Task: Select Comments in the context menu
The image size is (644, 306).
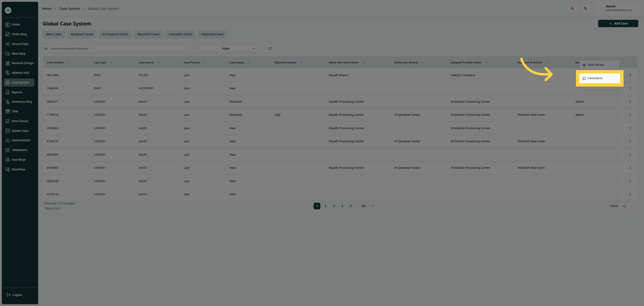Action: pyautogui.click(x=595, y=78)
